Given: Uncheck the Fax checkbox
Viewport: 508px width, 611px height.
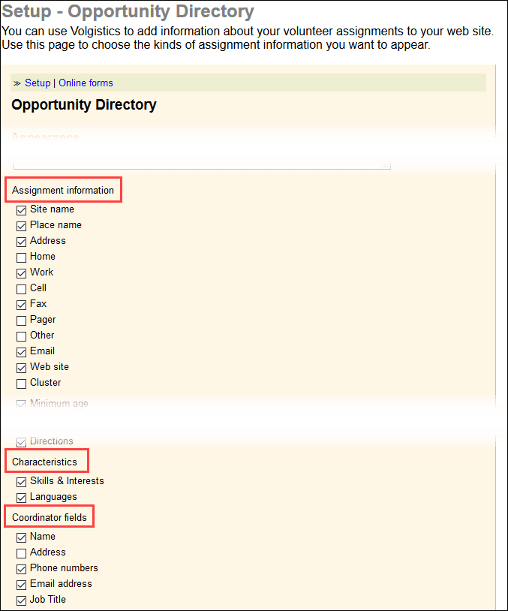Looking at the screenshot, I should pyautogui.click(x=21, y=305).
